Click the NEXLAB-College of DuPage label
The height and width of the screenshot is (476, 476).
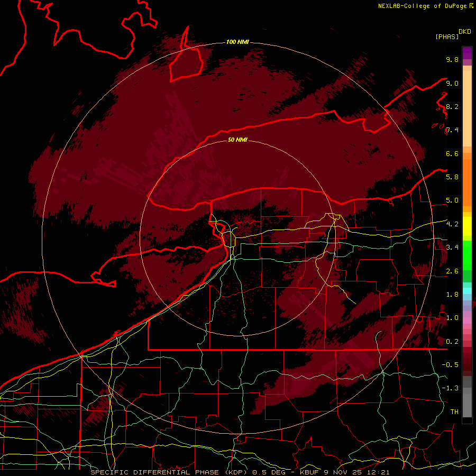(x=423, y=6)
